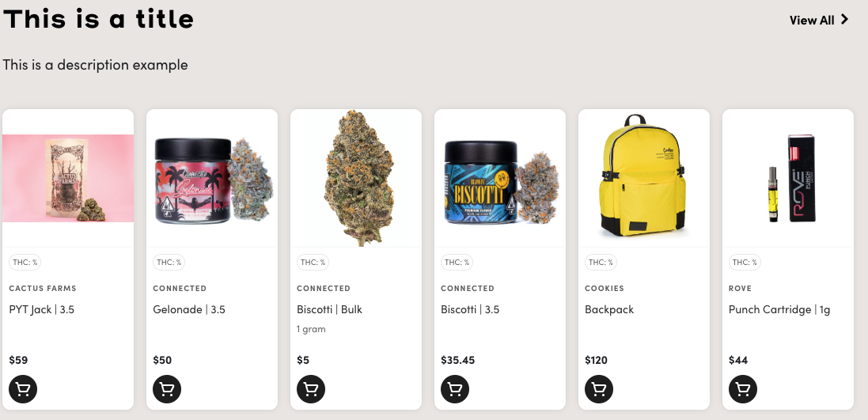Open the PYT Jack product image
868x420 pixels.
point(68,178)
